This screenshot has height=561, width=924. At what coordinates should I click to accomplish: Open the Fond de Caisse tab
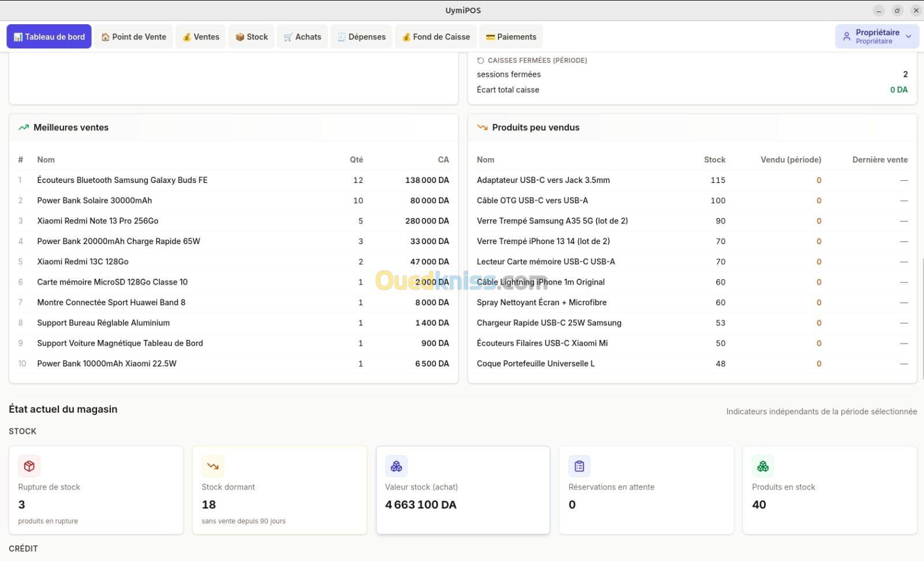click(x=436, y=36)
